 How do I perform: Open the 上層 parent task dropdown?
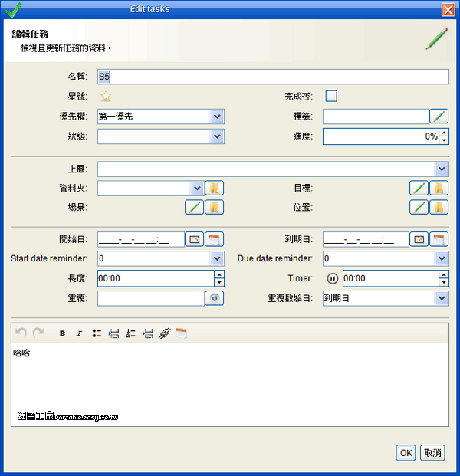click(442, 169)
